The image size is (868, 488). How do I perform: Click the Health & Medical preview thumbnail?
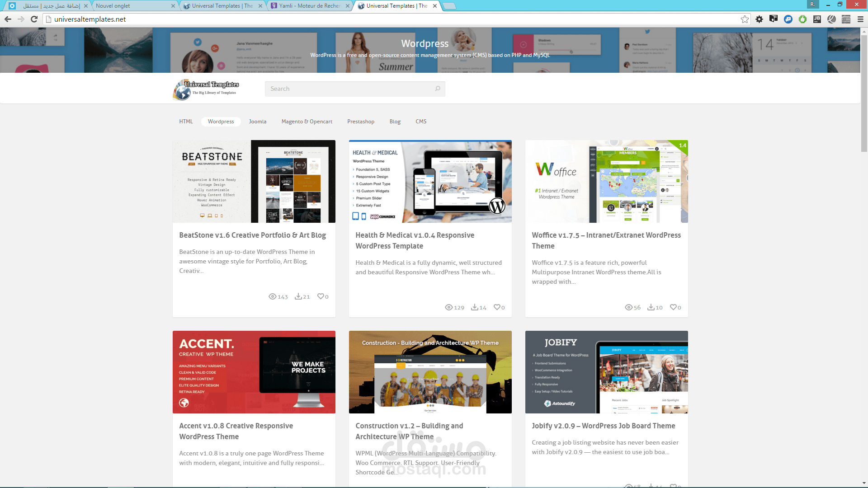tap(430, 181)
